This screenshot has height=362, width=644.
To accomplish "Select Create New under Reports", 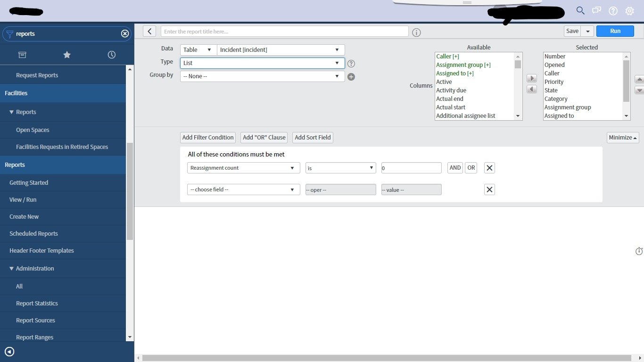I will pos(24,216).
